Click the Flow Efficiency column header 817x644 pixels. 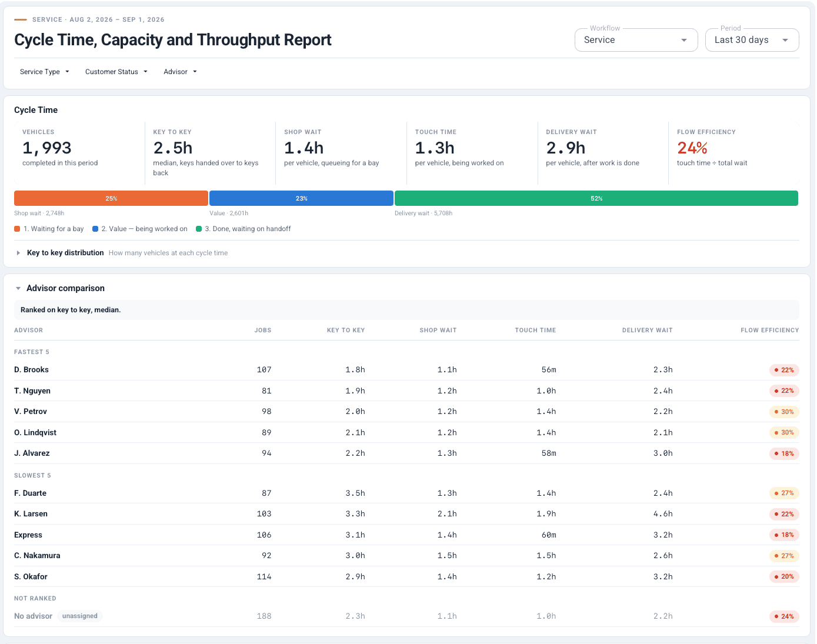(769, 331)
